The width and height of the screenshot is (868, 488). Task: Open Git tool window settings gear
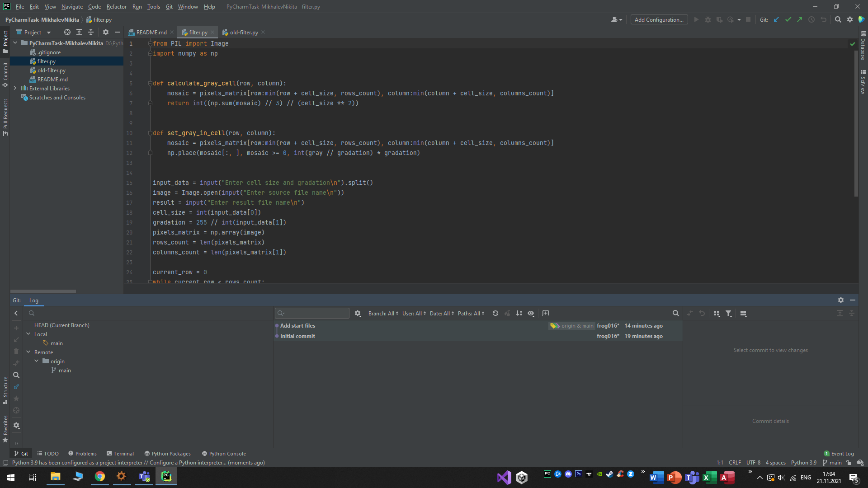click(841, 300)
